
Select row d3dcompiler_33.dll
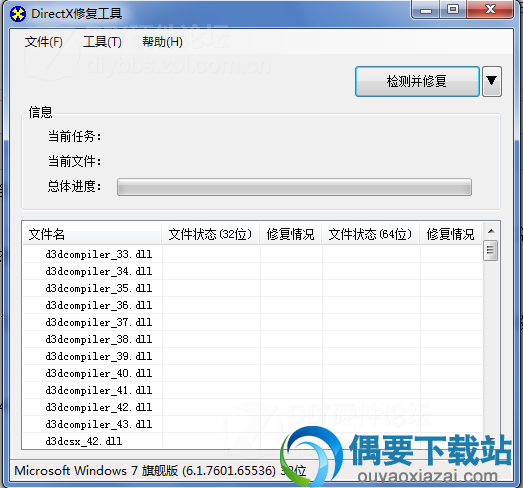point(252,255)
